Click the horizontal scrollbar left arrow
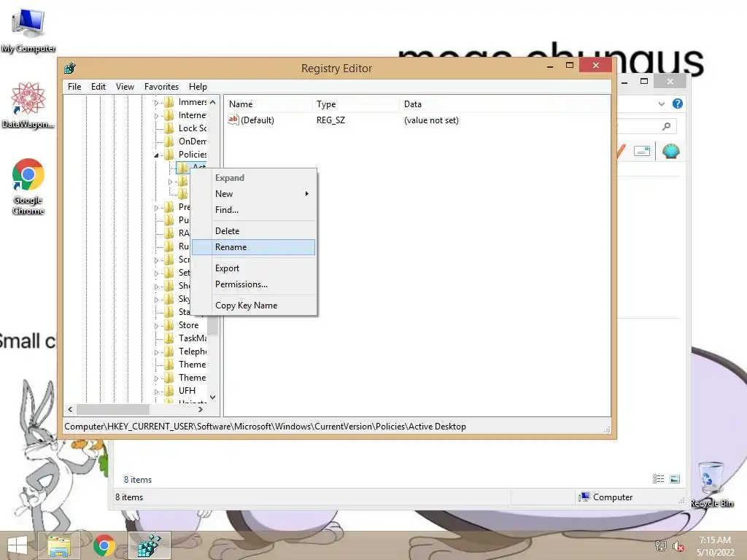Screen dimensions: 747x560 (x=71, y=410)
